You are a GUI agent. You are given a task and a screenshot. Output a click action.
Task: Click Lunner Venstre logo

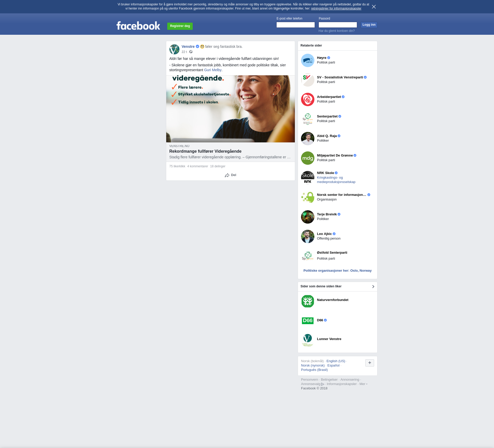coord(308,340)
